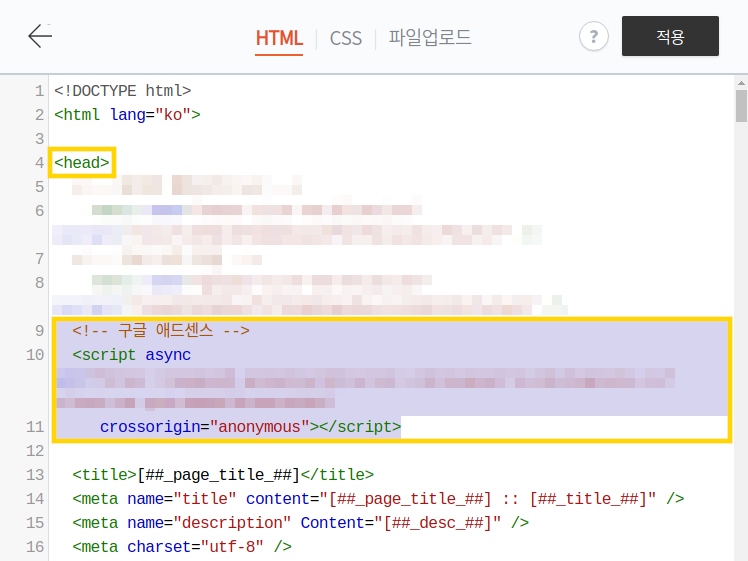Place cursor on the <head> tag
The height and width of the screenshot is (561, 748).
click(82, 163)
